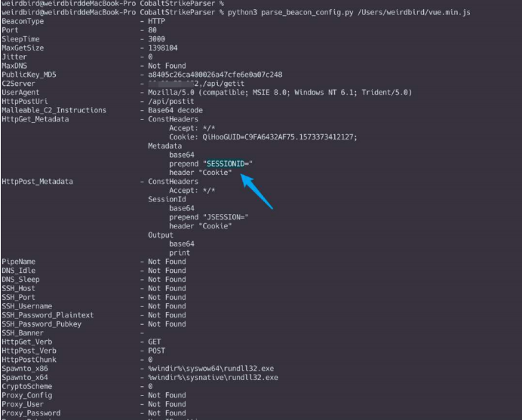Screen dimensions: 522x420
Task: Click the Proxy_Config label
Action: click(27, 395)
